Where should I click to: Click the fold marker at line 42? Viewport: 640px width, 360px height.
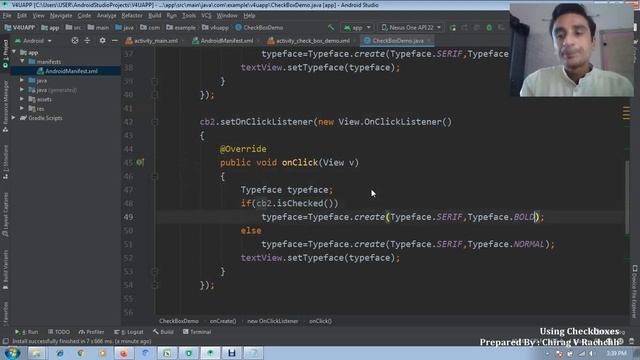[155, 122]
